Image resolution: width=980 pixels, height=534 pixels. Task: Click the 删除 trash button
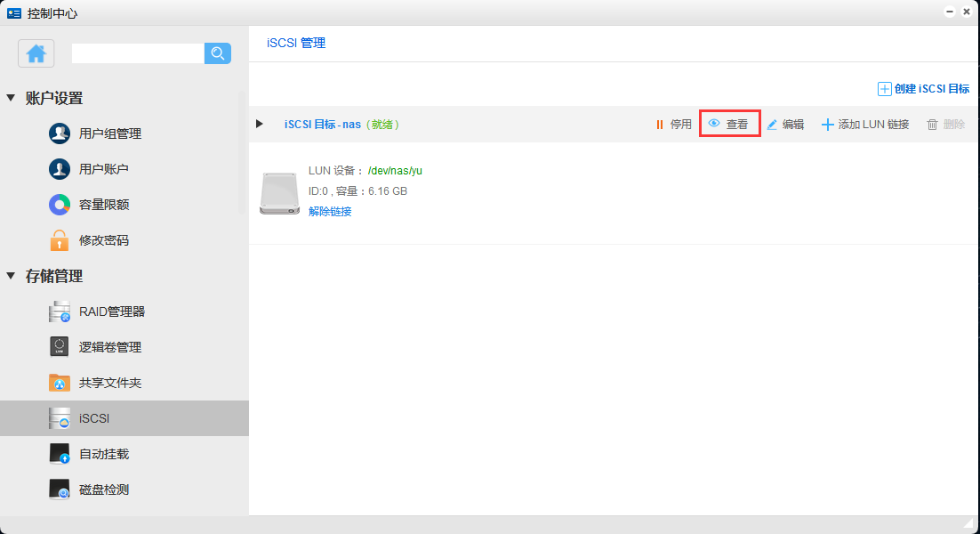(x=945, y=125)
